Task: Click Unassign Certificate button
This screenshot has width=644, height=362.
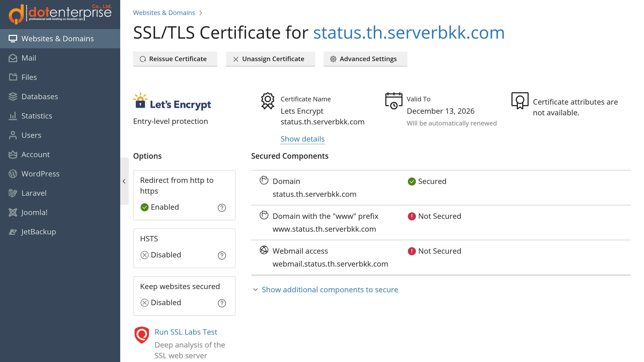Action: tap(270, 59)
